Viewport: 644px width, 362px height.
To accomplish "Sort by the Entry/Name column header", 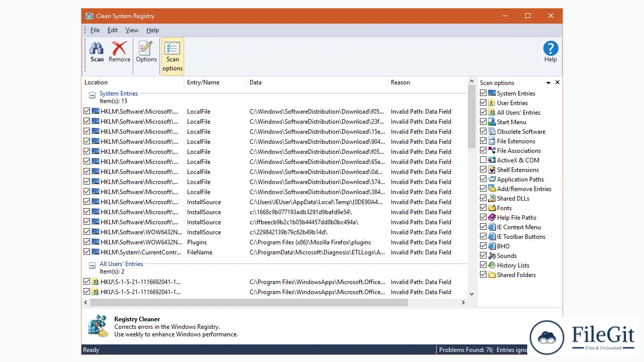I will (x=215, y=82).
